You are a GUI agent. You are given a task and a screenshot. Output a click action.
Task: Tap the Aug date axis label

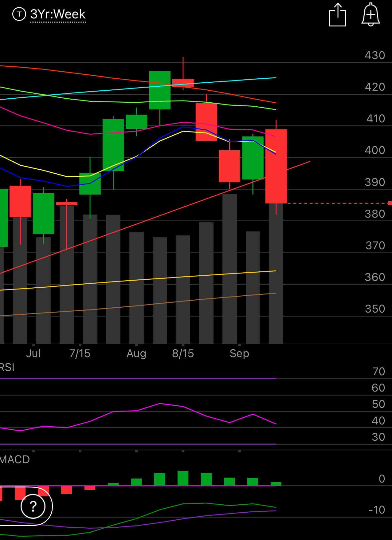[x=136, y=353]
